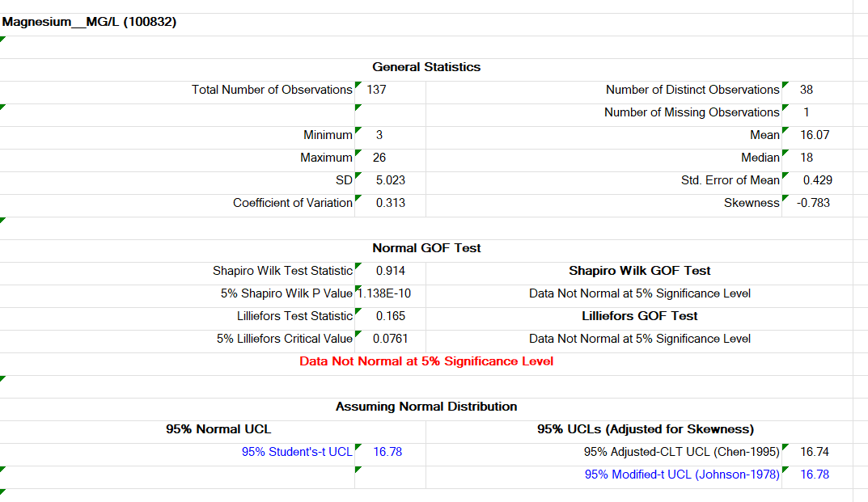Select the Median value 18 cell

point(807,158)
